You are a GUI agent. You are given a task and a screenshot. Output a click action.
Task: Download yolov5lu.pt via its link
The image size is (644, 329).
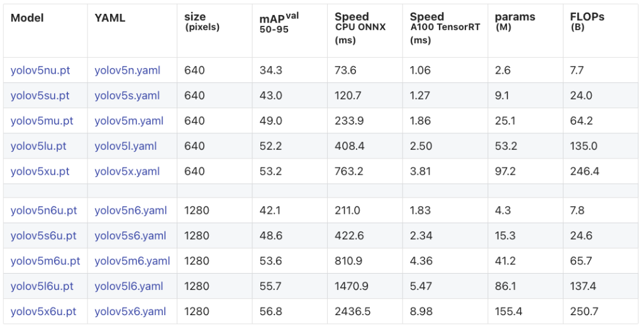click(x=38, y=146)
